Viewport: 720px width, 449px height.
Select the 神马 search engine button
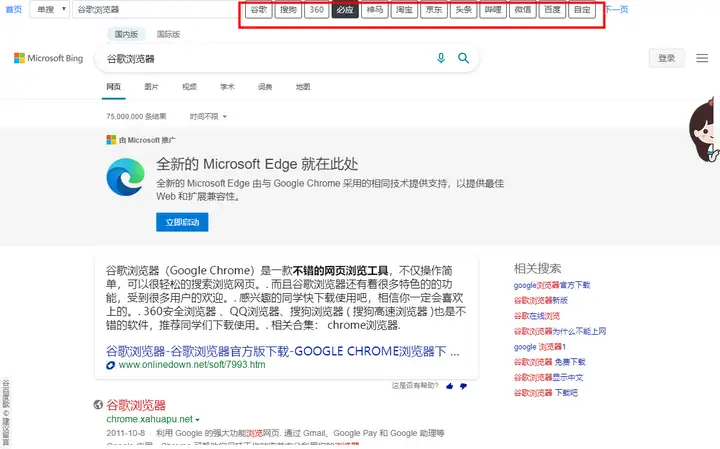coord(375,10)
